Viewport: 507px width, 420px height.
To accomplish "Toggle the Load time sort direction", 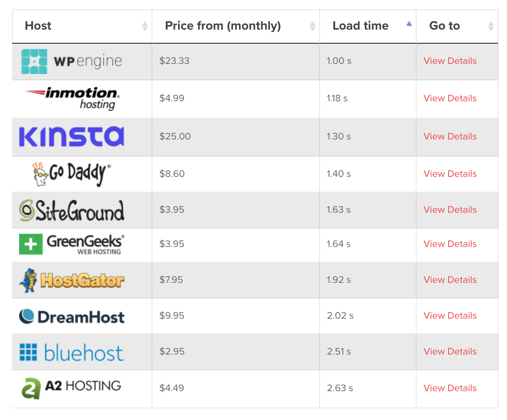I will pyautogui.click(x=409, y=24).
